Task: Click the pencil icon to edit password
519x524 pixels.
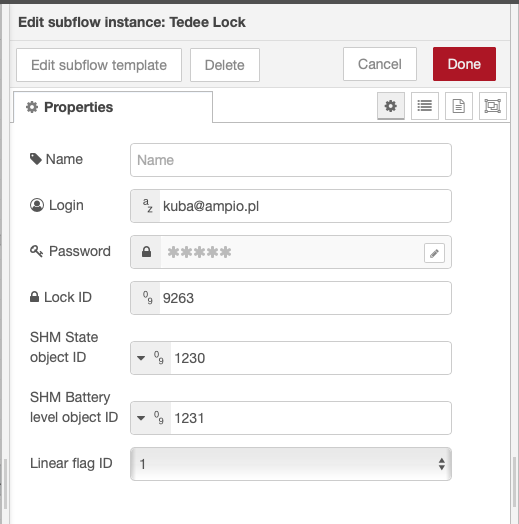Action: click(434, 253)
